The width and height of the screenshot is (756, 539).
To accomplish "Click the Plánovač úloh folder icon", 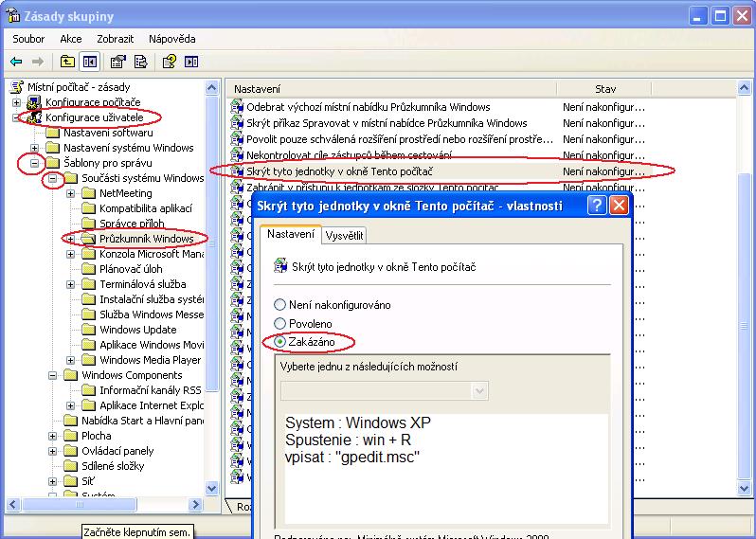I will tap(89, 269).
